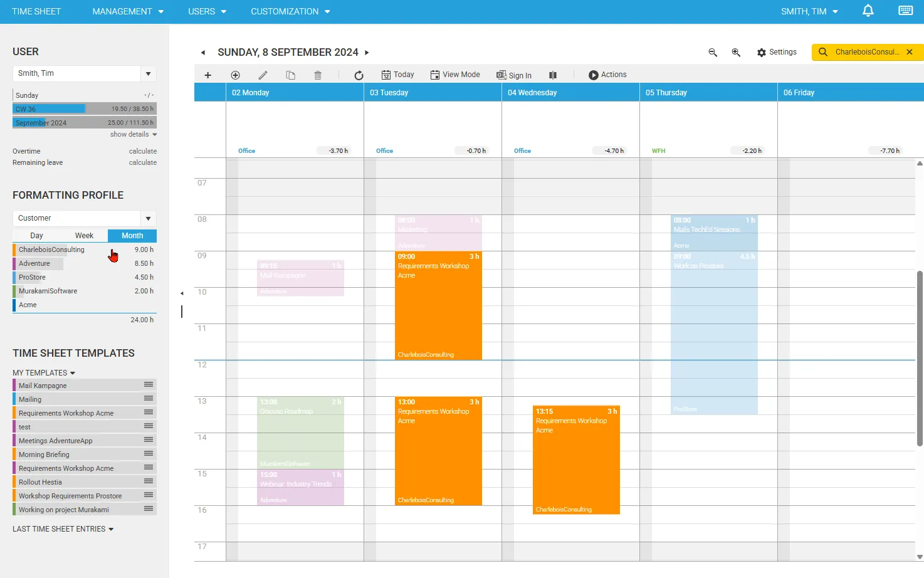Image resolution: width=924 pixels, height=578 pixels.
Task: Expand the user selection dropdown for Smith, Tim
Action: tap(149, 73)
